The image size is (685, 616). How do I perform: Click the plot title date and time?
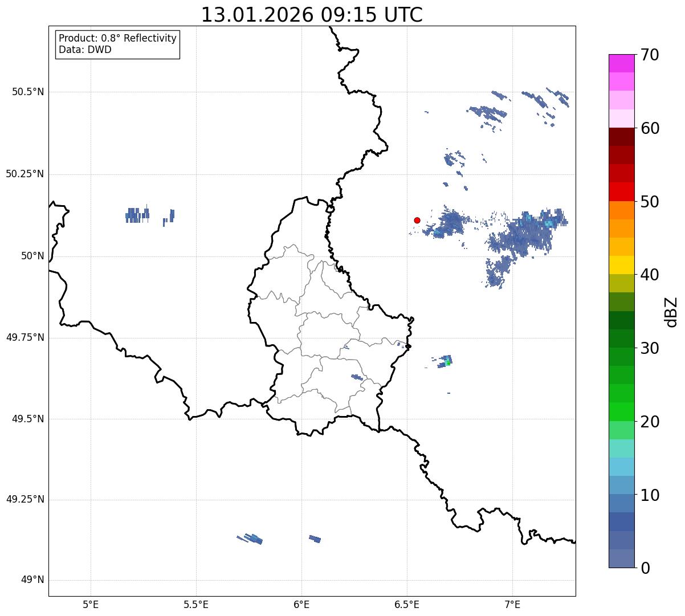(312, 15)
